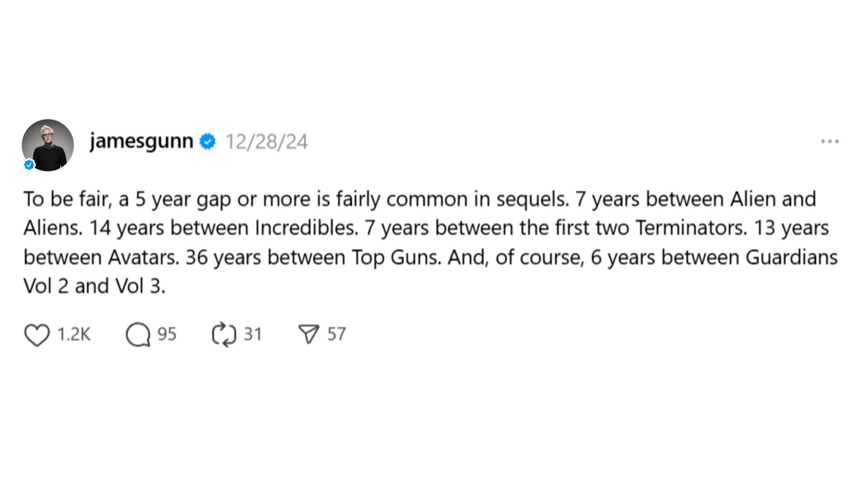Open the jamesgunn profile picture
Image resolution: width=868 pixels, height=488 pixels.
pos(47,145)
